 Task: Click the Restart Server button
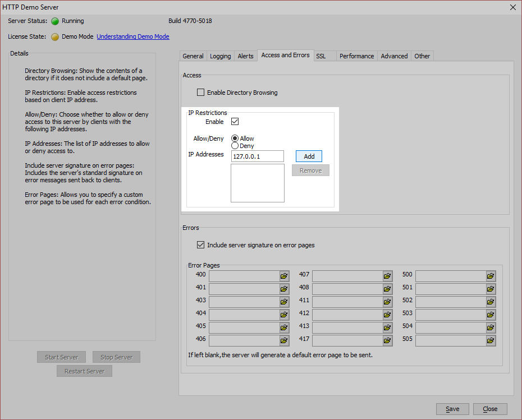[x=84, y=371]
